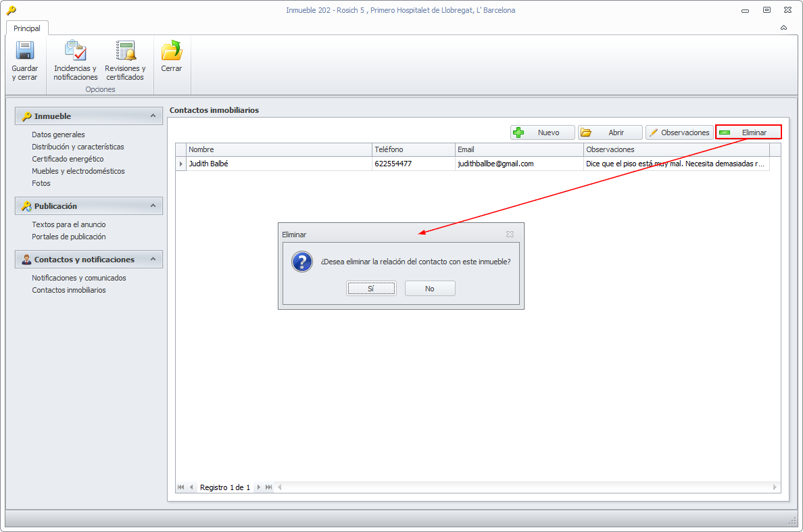Open Portales de publicación
The width and height of the screenshot is (803, 532).
(69, 237)
